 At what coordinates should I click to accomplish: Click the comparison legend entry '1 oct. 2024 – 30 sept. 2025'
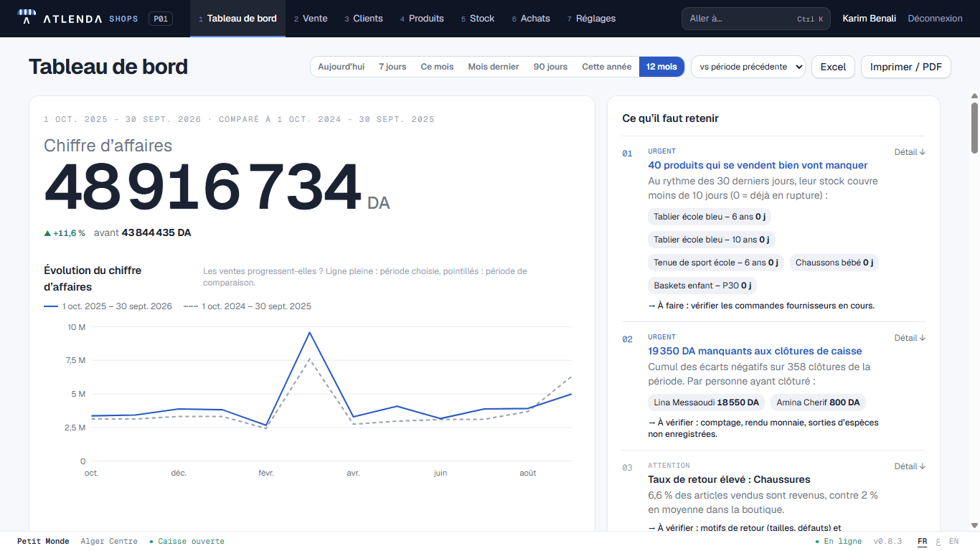click(x=248, y=306)
